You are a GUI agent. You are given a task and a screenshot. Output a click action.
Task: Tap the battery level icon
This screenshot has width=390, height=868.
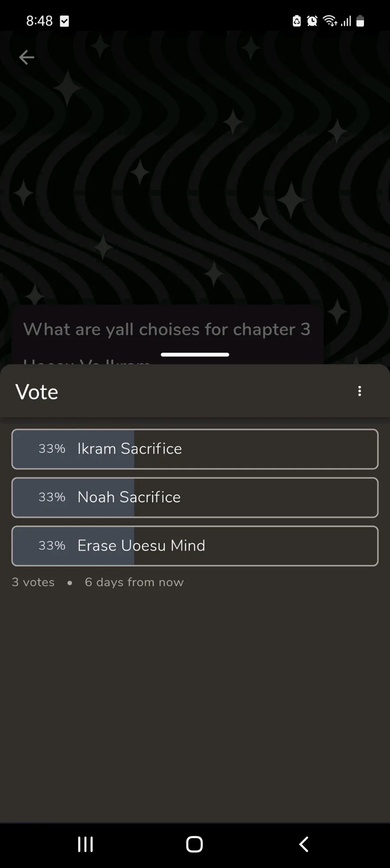(x=360, y=21)
